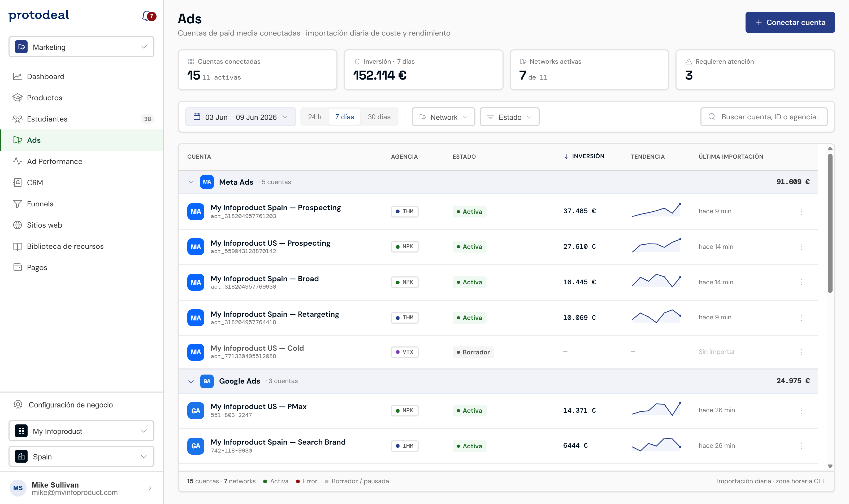
Task: Open Ad Performance page
Action: [x=81, y=161]
